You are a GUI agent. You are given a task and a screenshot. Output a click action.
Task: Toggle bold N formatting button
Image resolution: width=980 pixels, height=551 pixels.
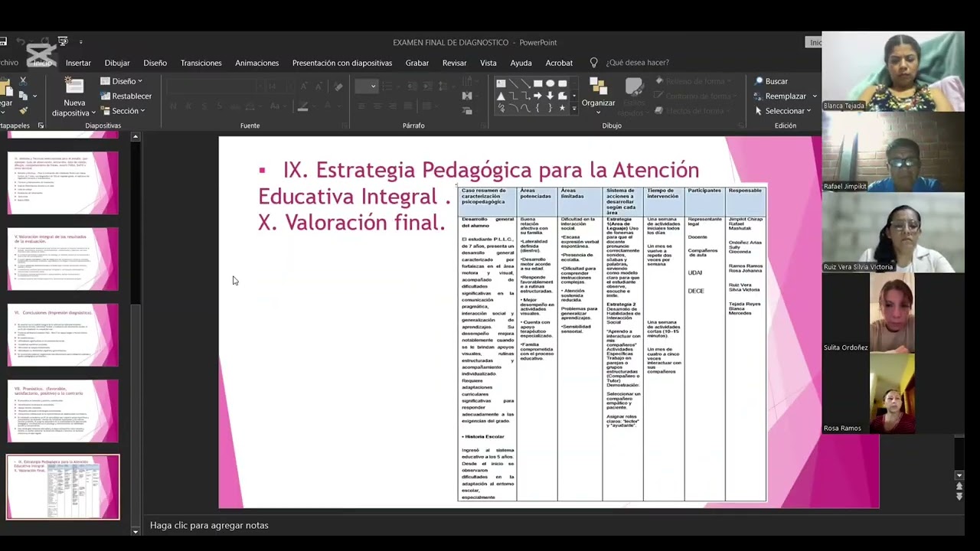point(173,106)
